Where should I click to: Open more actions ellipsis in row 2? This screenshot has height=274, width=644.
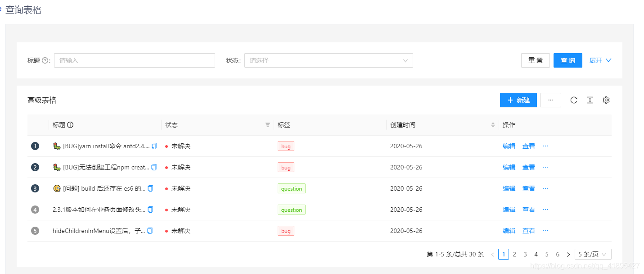click(x=545, y=167)
